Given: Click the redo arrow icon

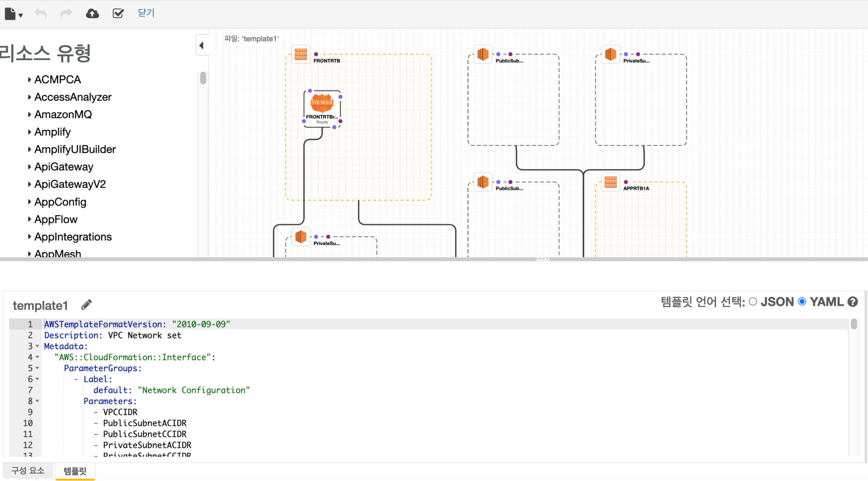Looking at the screenshot, I should pos(66,14).
